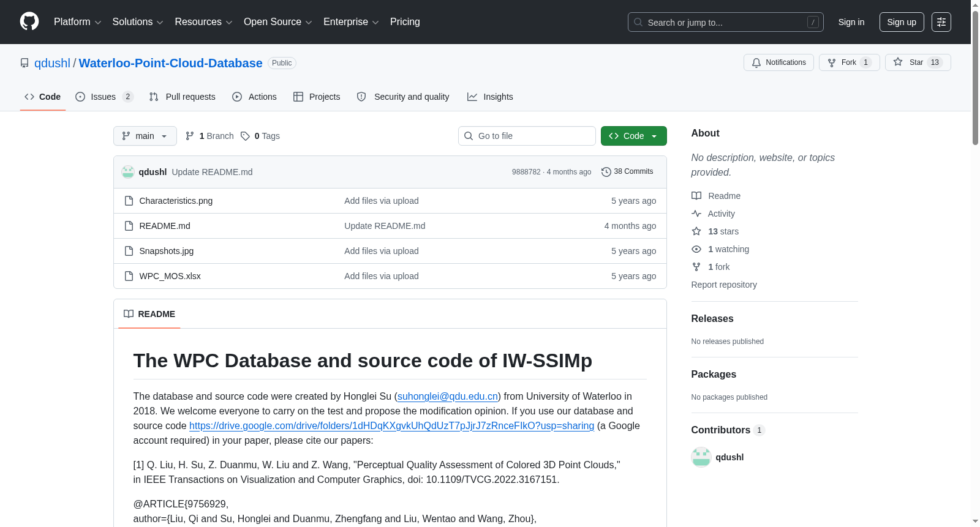
Task: Click the file icon for Characteristics.png
Action: tap(129, 201)
